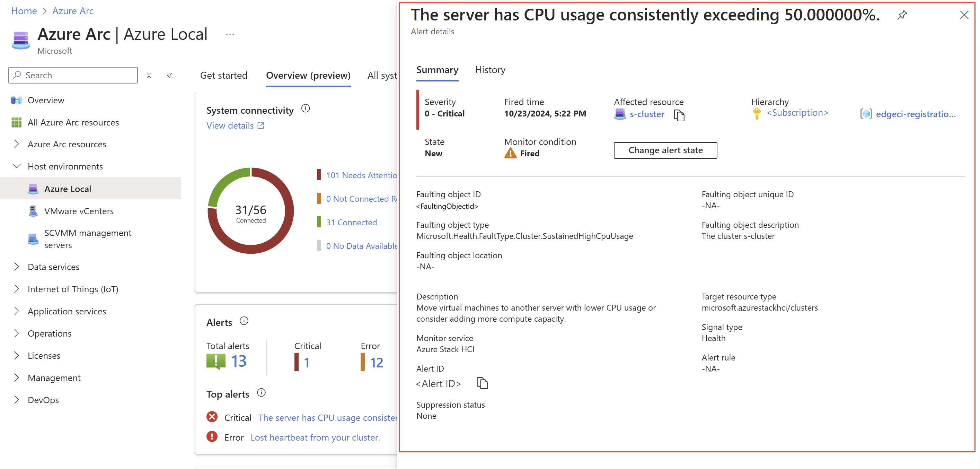Viewport: 980px width, 469px height.
Task: Expand the Operations menu group
Action: pyautogui.click(x=16, y=333)
